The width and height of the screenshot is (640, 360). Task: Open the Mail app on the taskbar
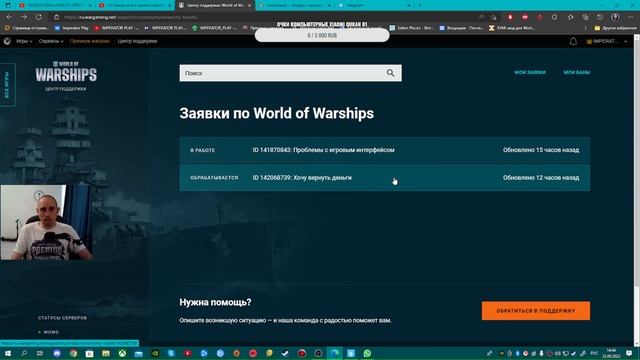point(138,353)
